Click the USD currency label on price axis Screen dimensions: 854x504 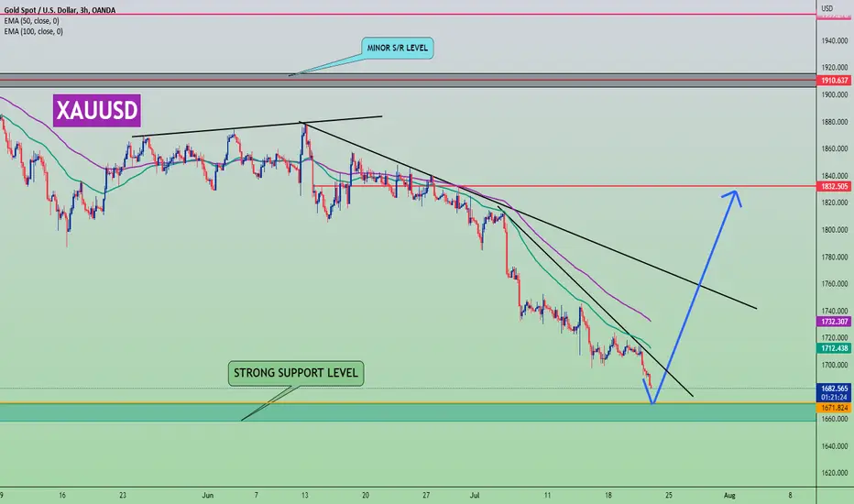(x=827, y=8)
